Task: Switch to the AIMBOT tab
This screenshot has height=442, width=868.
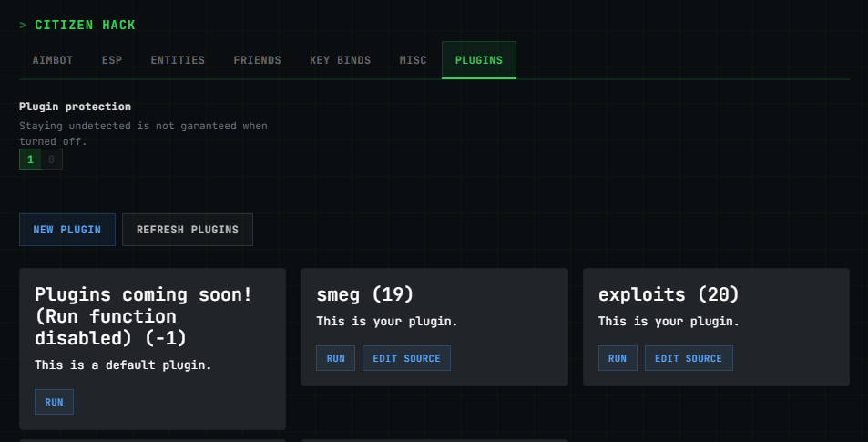Action: (52, 60)
